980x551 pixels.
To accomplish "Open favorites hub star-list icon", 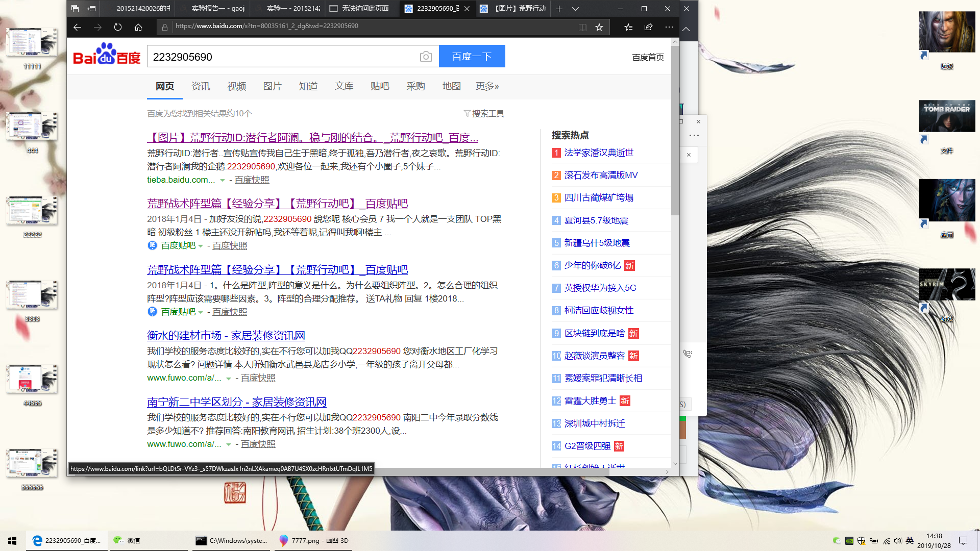I will tap(628, 27).
